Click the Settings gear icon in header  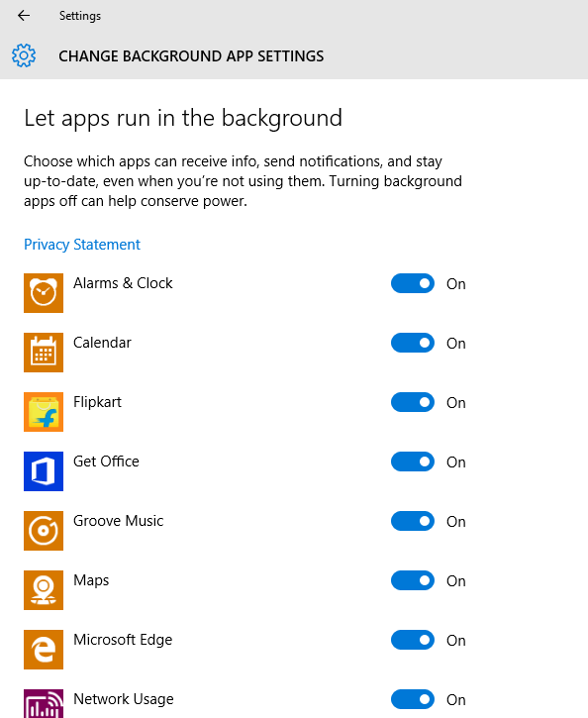coord(24,55)
